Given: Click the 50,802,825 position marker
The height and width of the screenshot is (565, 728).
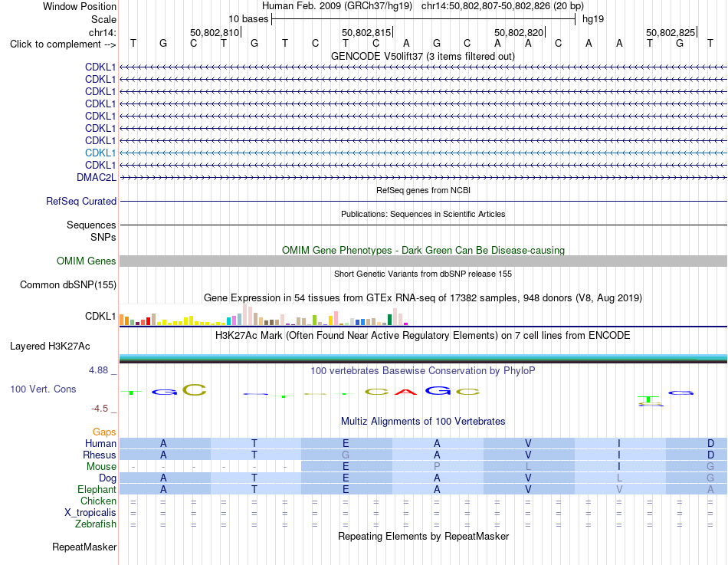Looking at the screenshot, I should pos(671,32).
